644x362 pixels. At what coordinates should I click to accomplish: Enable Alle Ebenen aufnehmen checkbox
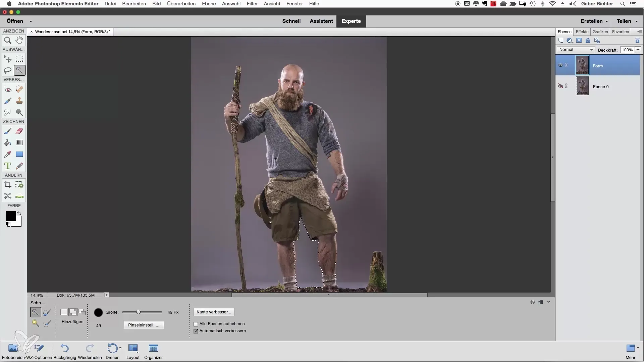(x=196, y=324)
